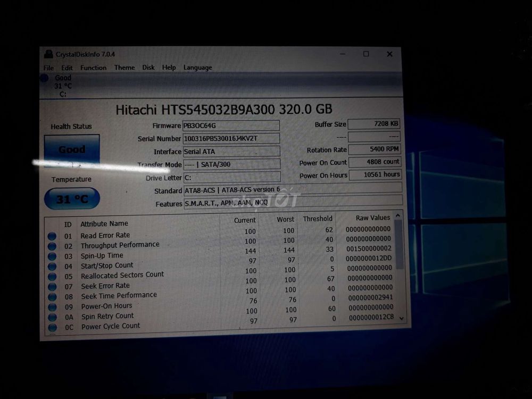Click status circle for Power Cycle Count
Image resolution: width=532 pixels, height=399 pixels.
[x=52, y=327]
